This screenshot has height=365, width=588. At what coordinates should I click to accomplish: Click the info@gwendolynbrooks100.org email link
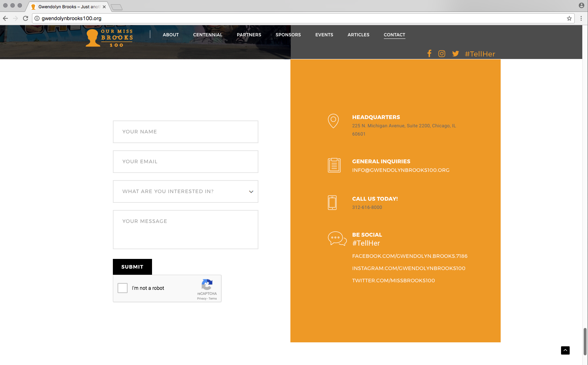401,170
